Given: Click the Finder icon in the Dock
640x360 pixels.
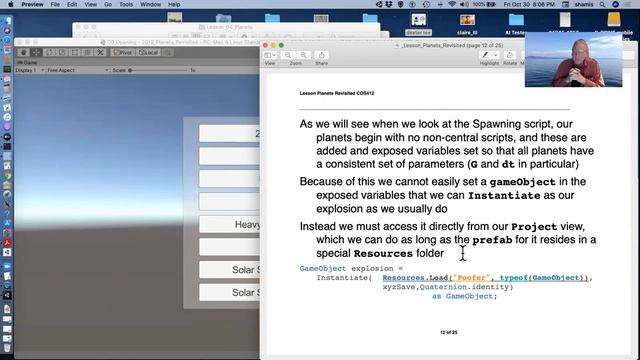Looking at the screenshot, I should click(7, 20).
